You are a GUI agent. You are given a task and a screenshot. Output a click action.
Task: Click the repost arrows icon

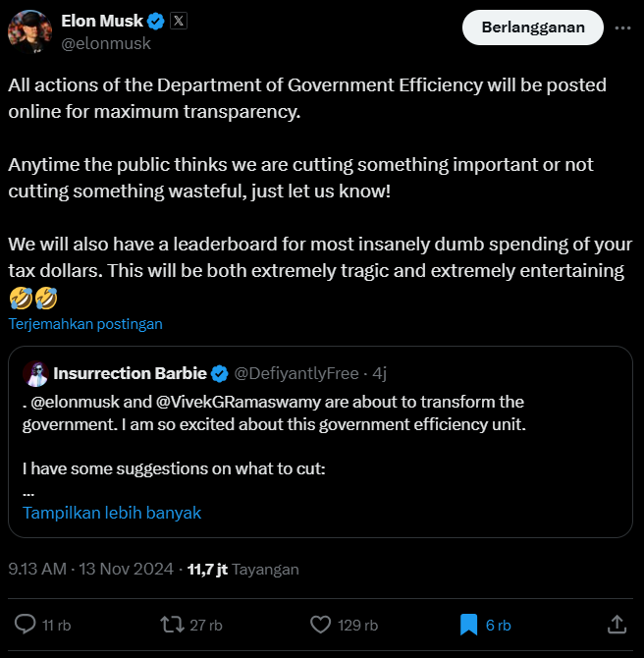[172, 624]
